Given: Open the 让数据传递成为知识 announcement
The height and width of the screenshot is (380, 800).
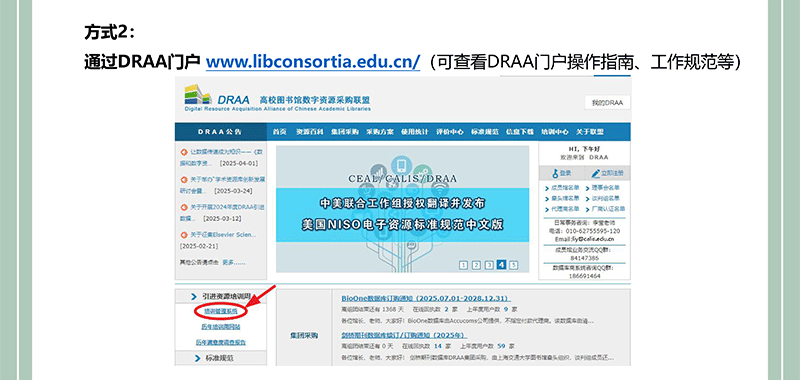Looking at the screenshot, I should click(x=221, y=158).
